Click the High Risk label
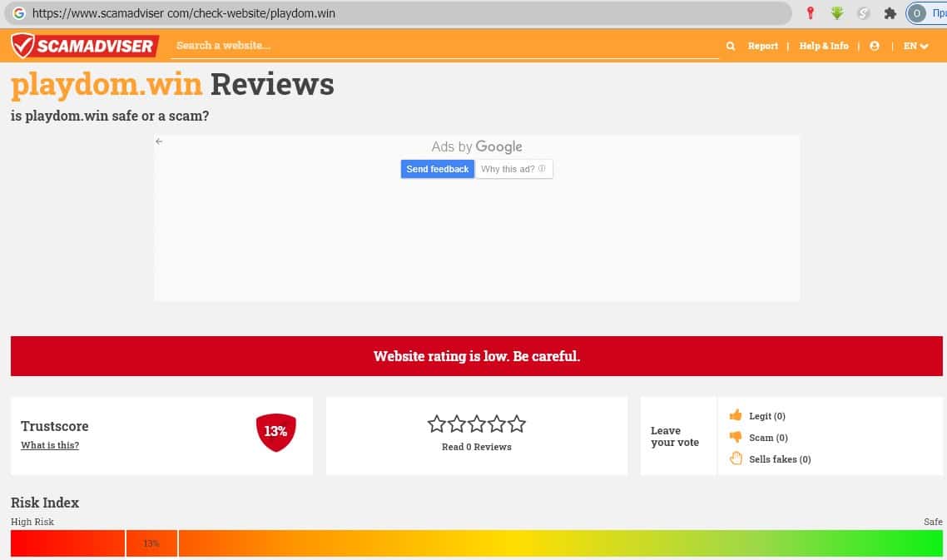The height and width of the screenshot is (560, 947). [32, 522]
